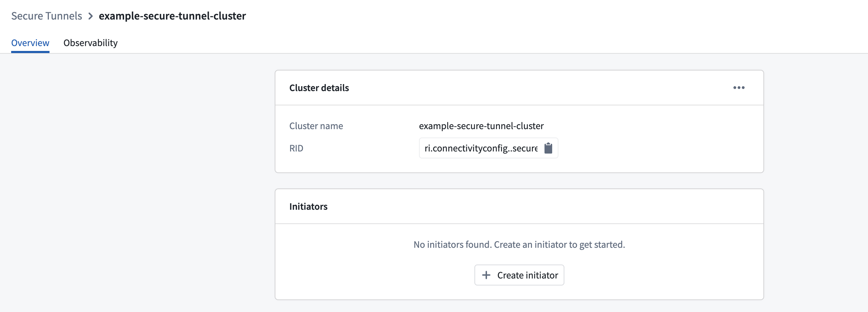Click the Create initiator button
This screenshot has height=312, width=868.
(519, 275)
